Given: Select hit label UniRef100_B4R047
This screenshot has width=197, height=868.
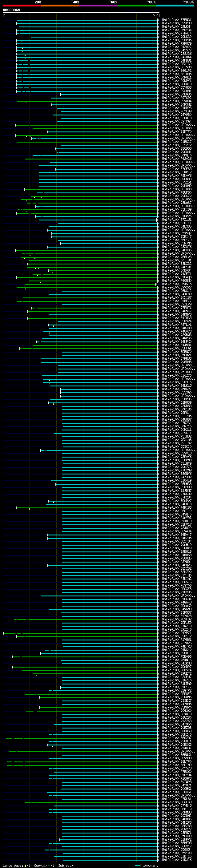Looking at the screenshot, I should [x=176, y=535].
